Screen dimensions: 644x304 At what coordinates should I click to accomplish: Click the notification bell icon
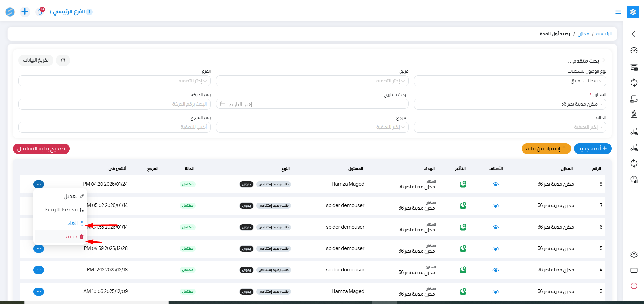[40, 12]
